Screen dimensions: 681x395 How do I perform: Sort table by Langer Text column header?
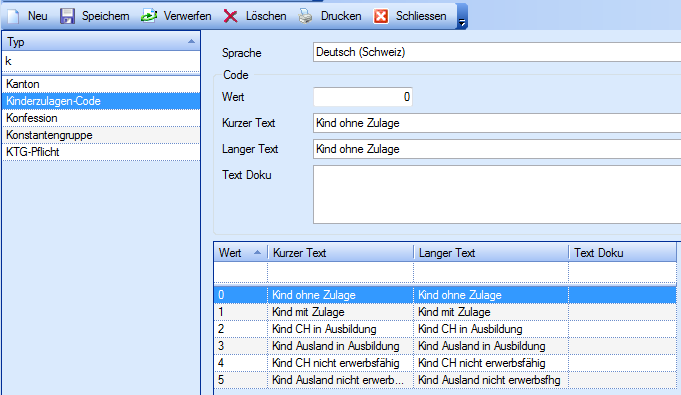(491, 252)
